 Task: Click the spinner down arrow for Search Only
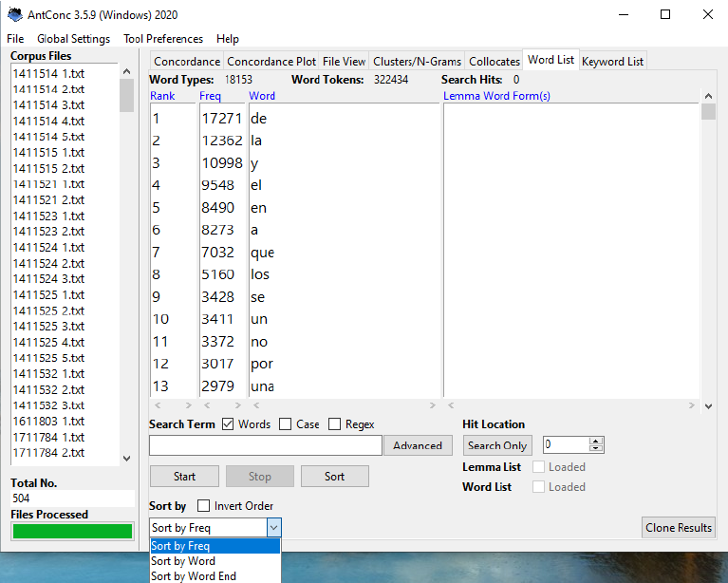tap(596, 449)
